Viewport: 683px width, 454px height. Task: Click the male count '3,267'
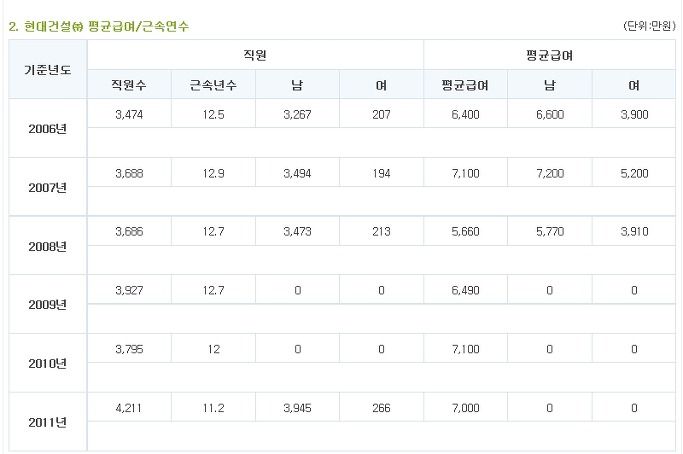pos(297,114)
